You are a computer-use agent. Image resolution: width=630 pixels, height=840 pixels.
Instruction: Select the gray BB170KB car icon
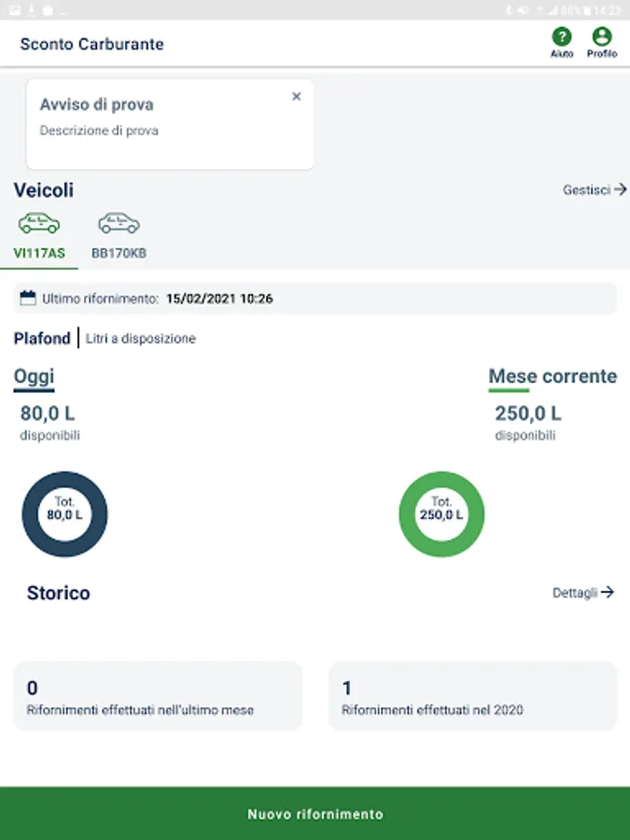(x=119, y=224)
